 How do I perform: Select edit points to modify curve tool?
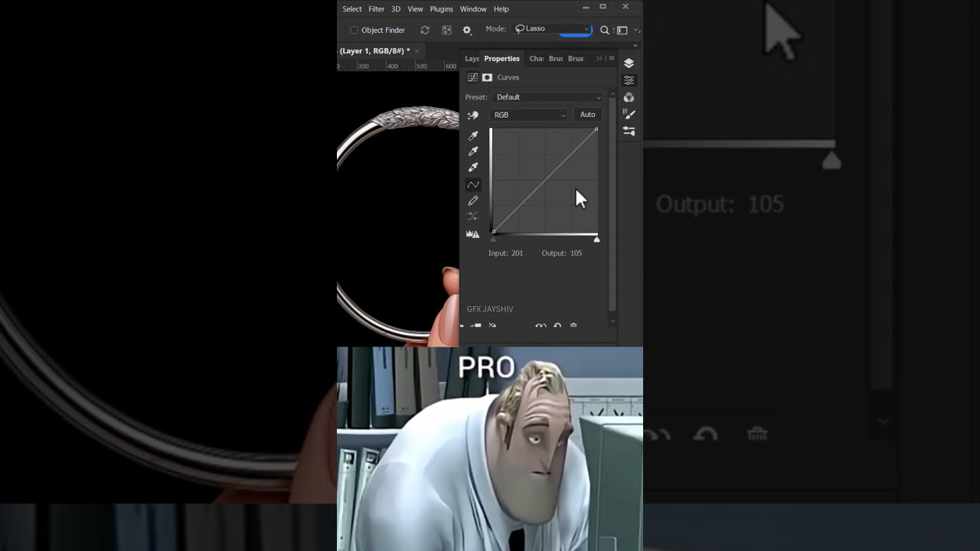(473, 184)
